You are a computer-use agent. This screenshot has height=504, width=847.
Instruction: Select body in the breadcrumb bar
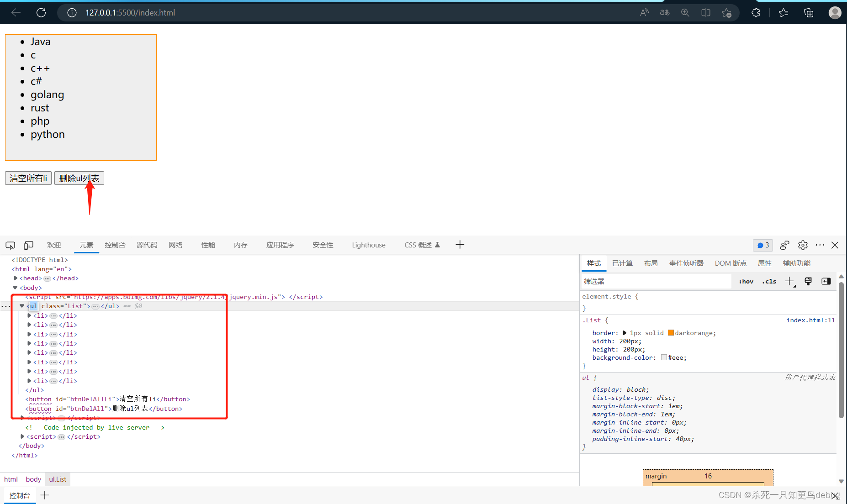click(33, 479)
